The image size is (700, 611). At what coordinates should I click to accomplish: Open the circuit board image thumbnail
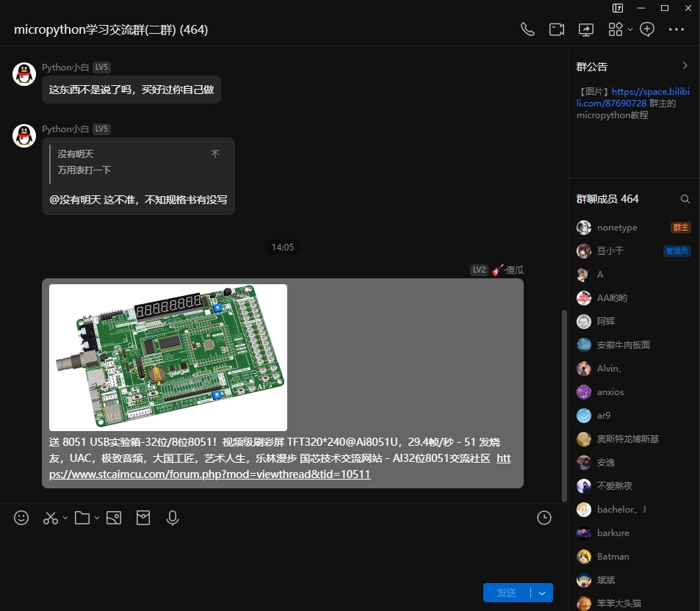(x=168, y=357)
